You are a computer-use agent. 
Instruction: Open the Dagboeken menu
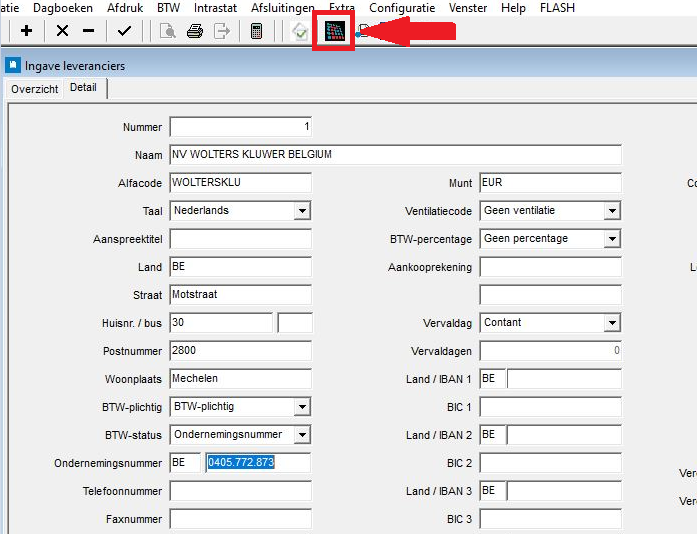tap(62, 7)
